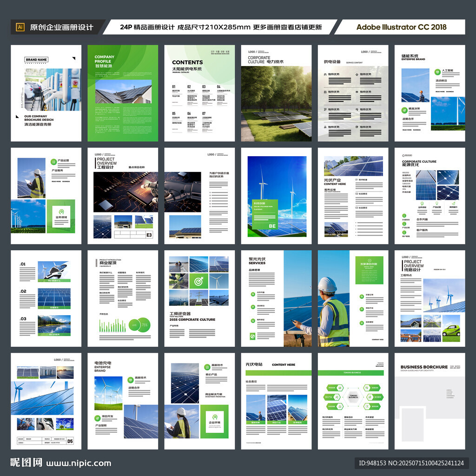Open the CONTENTS 太阳能供电系统 page

pos(199,93)
